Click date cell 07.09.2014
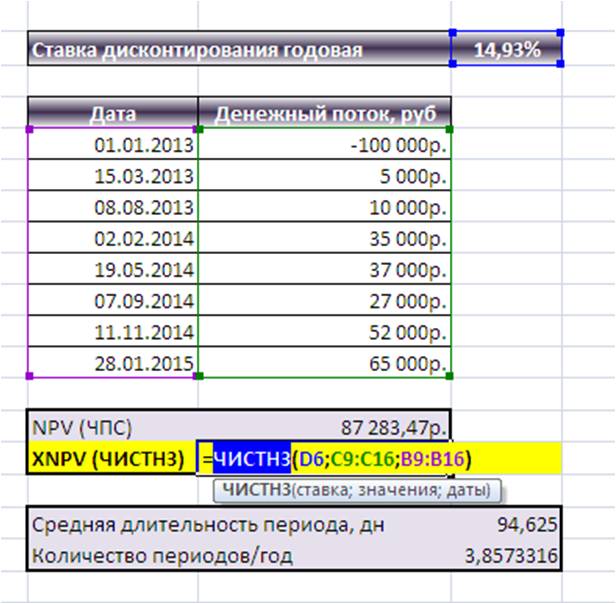This screenshot has height=604, width=616. (x=113, y=300)
